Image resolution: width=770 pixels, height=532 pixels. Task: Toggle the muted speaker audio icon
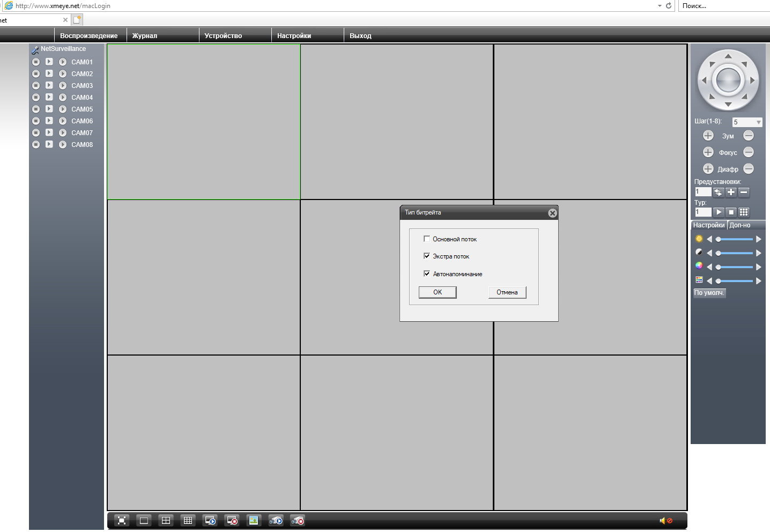click(665, 520)
